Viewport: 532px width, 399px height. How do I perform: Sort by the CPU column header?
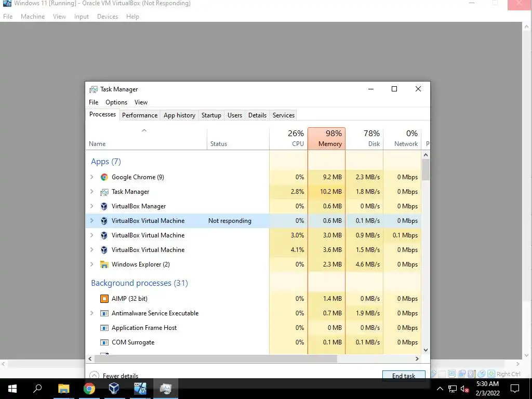tap(289, 139)
